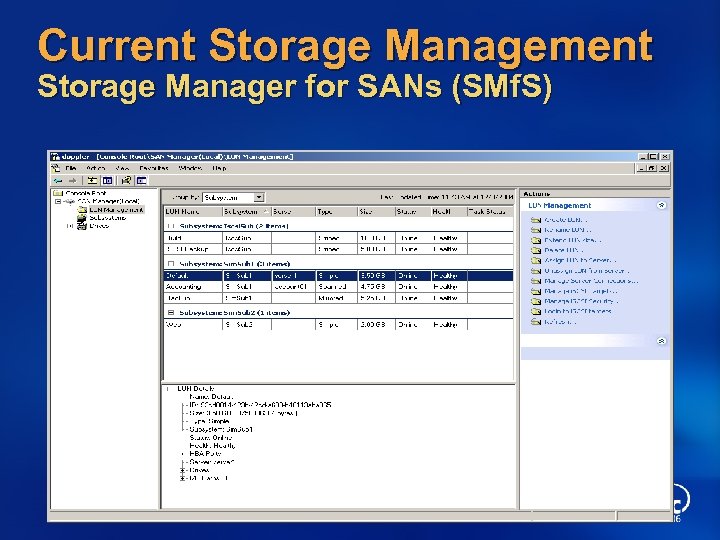Click the Subsystem: SimSub1 detail line

(221, 429)
